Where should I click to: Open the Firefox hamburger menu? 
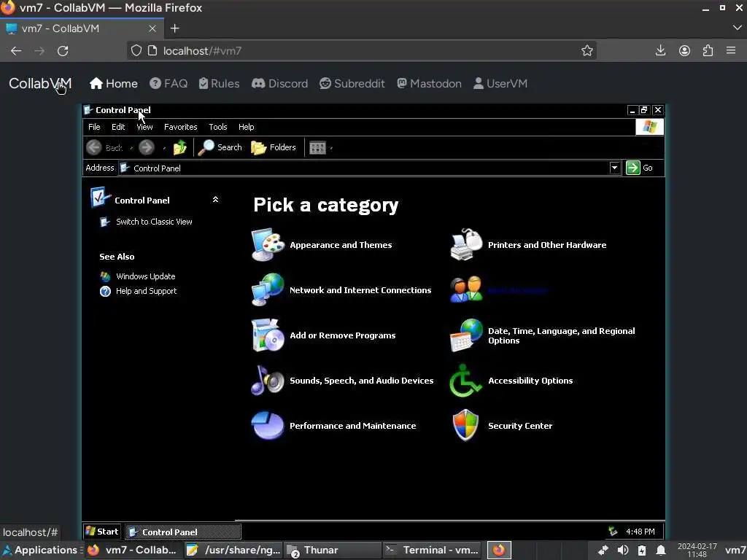[x=731, y=50]
